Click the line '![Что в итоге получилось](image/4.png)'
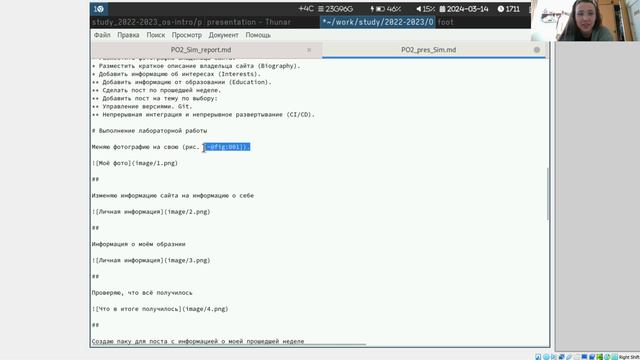640x360 pixels. coord(160,309)
